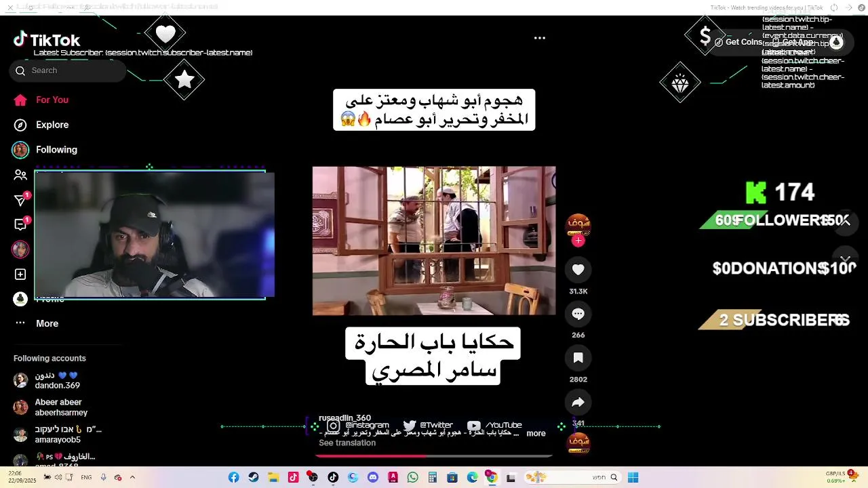
Task: Open ruseadlin_360 profile username
Action: pyautogui.click(x=344, y=418)
